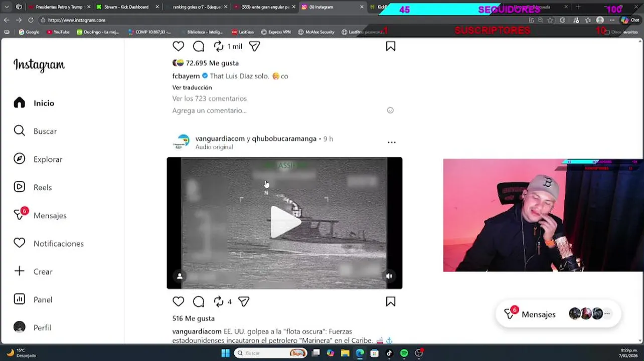
Task: Save the vanguardiacom post with bookmark
Action: pyautogui.click(x=391, y=301)
